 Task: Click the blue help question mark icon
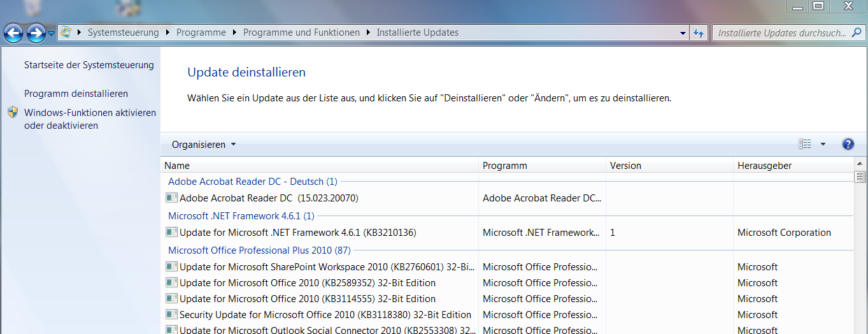pyautogui.click(x=848, y=145)
